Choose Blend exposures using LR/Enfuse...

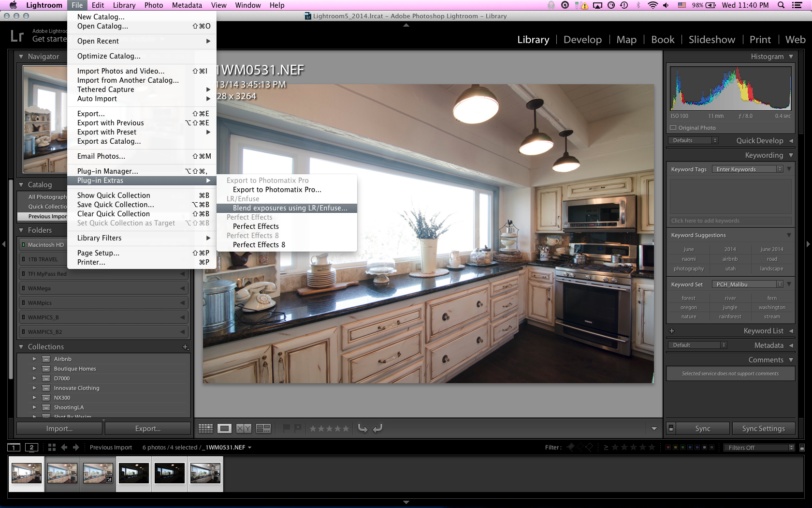[x=287, y=208]
